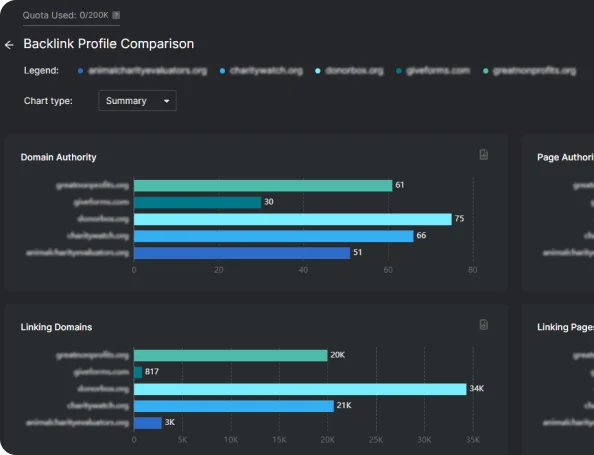Export the Domain Authority chart via file icon
The height and width of the screenshot is (455, 594).
pyautogui.click(x=484, y=155)
